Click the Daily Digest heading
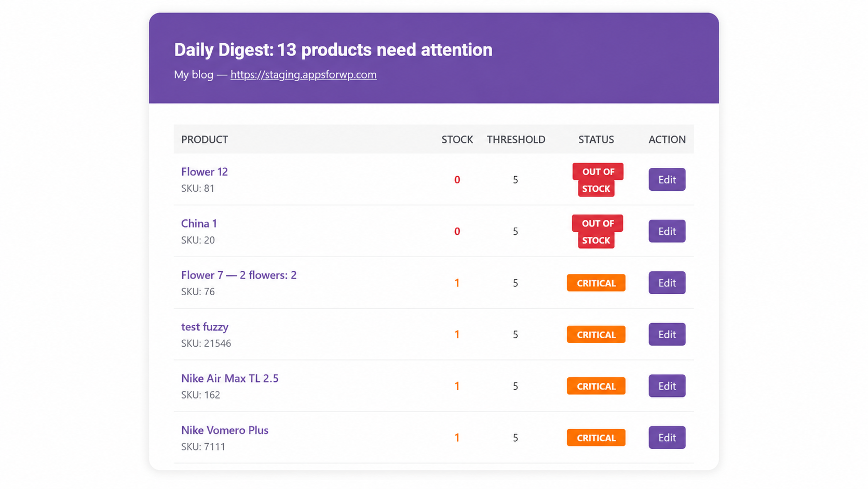 [333, 50]
